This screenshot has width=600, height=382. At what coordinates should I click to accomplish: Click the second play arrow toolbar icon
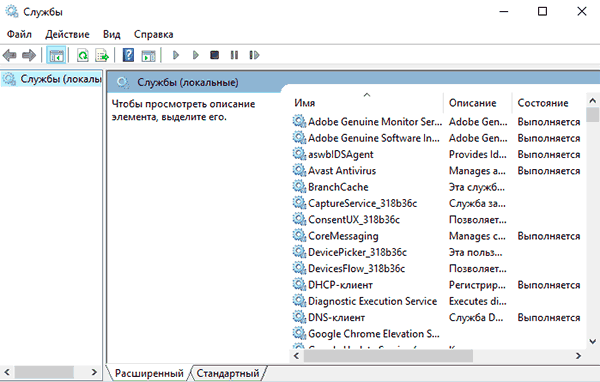196,55
